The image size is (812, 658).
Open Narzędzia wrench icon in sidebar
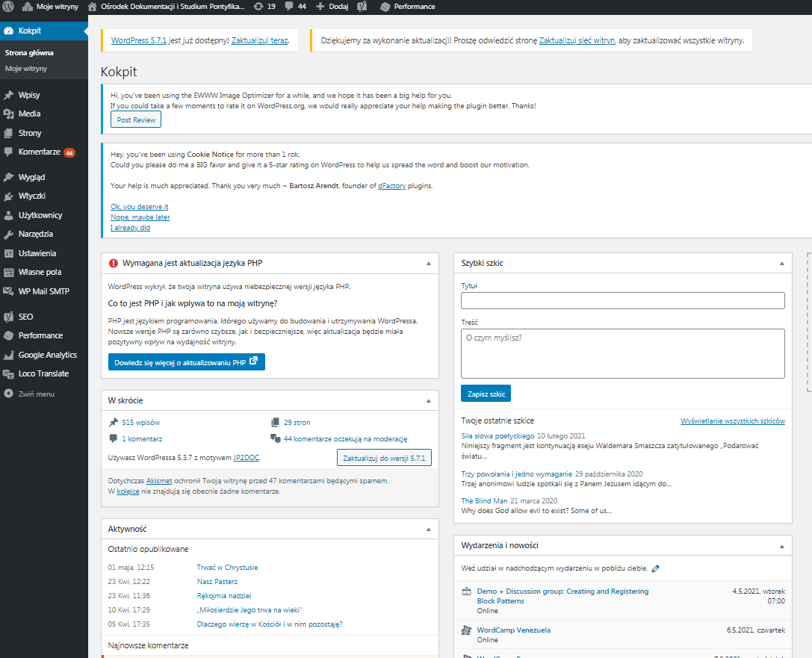click(x=8, y=234)
